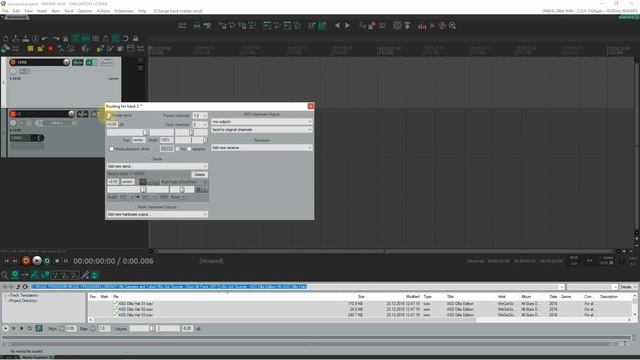Open the View menu
Image resolution: width=640 pixels, height=360 pixels.
[29, 11]
